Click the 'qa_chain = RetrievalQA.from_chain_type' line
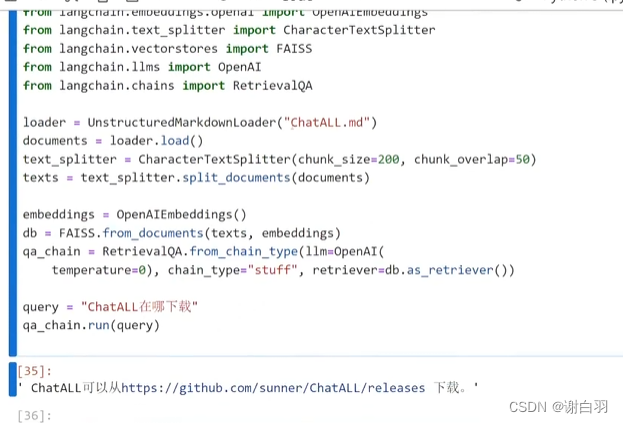This screenshot has height=423, width=623. pyautogui.click(x=203, y=251)
